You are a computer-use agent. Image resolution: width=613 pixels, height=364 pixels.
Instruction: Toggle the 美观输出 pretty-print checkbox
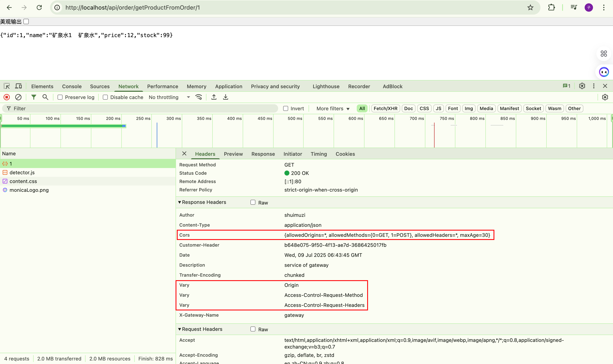pos(26,22)
